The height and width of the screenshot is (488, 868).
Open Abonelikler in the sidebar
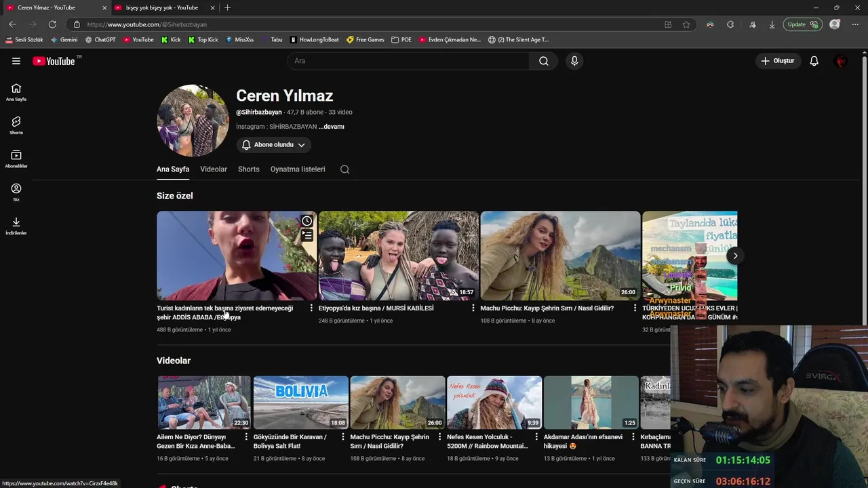(x=16, y=159)
